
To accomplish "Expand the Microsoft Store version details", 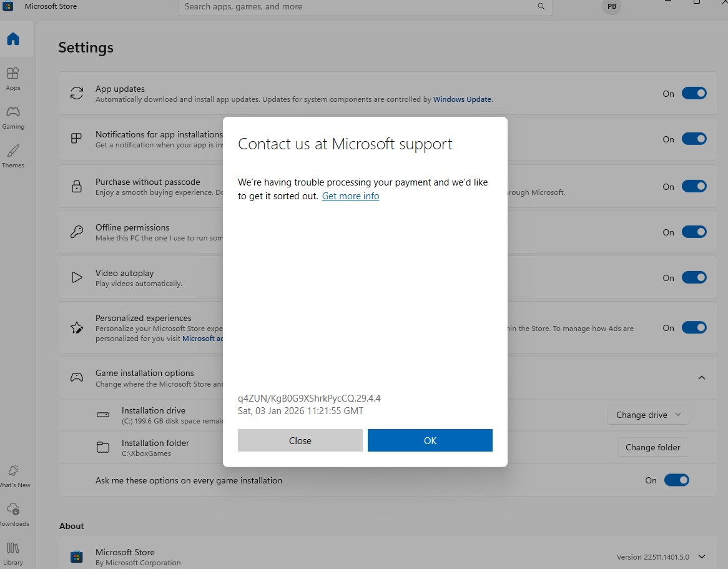I will tap(702, 557).
